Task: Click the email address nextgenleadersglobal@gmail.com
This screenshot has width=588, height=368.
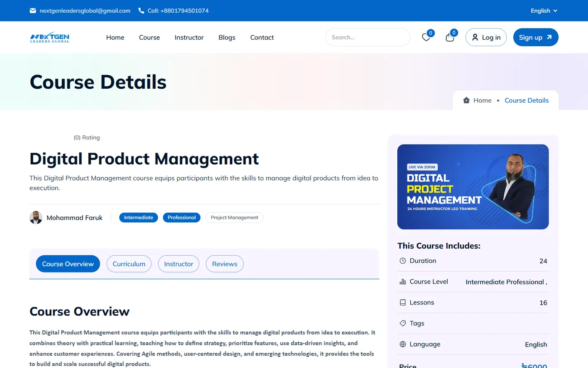Action: pos(85,11)
